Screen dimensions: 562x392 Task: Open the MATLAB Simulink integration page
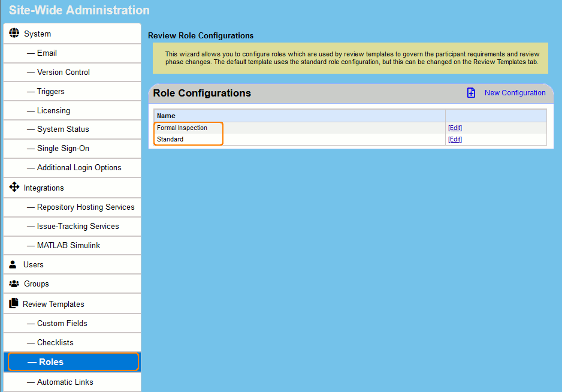70,245
